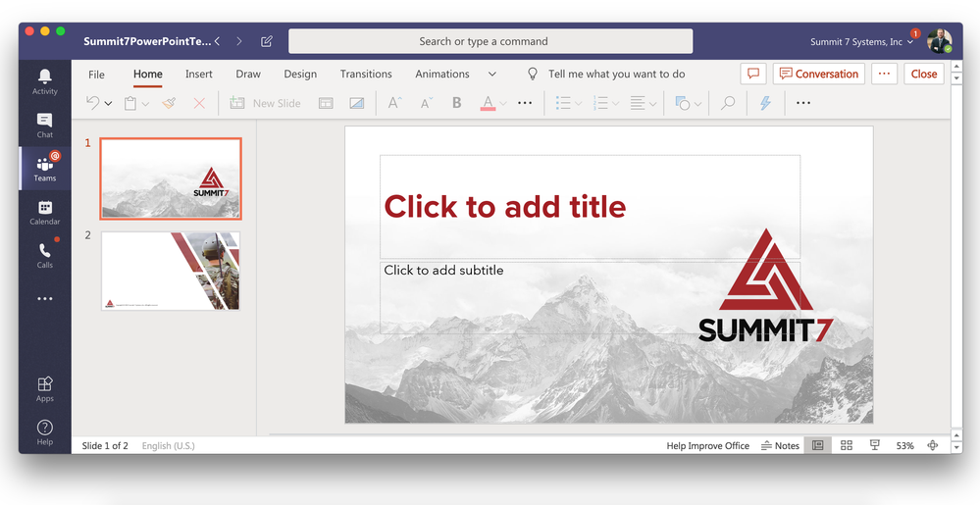
Task: Open the slide Layout icon
Action: (326, 103)
